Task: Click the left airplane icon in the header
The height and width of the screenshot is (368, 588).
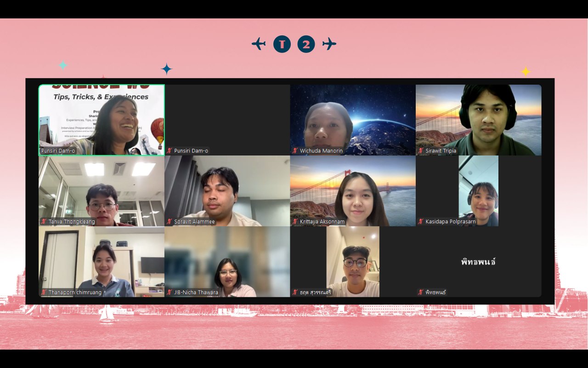Action: 259,44
